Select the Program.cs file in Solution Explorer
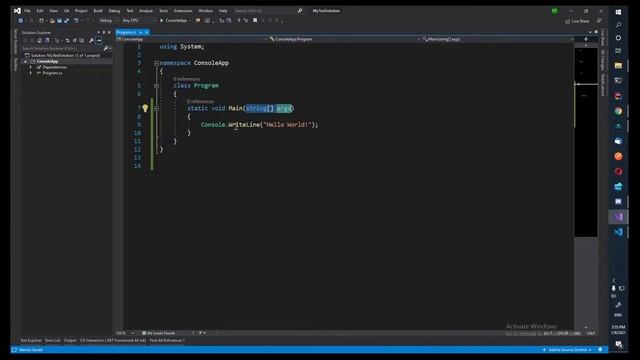 click(x=52, y=73)
